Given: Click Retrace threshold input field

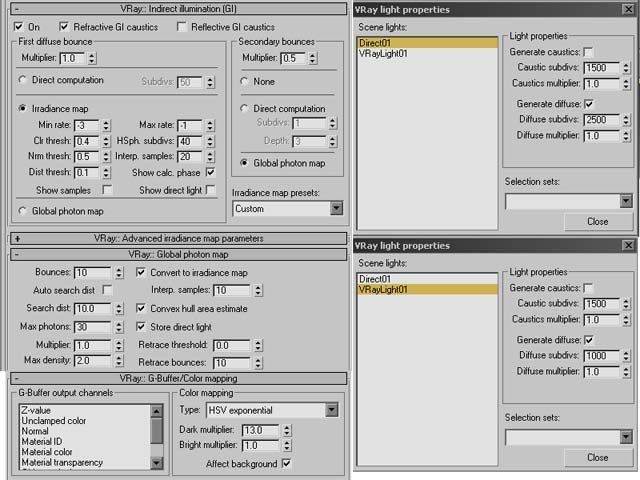Looking at the screenshot, I should [x=231, y=345].
